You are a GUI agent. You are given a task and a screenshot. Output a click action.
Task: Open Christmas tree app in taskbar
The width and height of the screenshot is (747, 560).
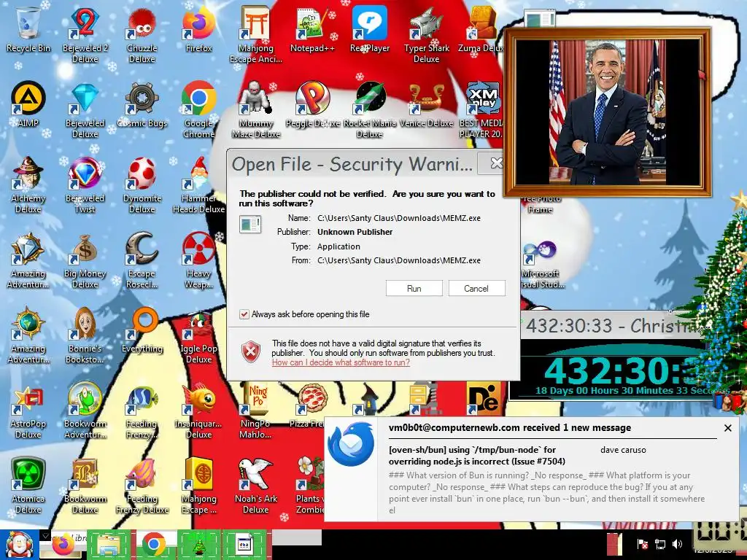(199, 545)
